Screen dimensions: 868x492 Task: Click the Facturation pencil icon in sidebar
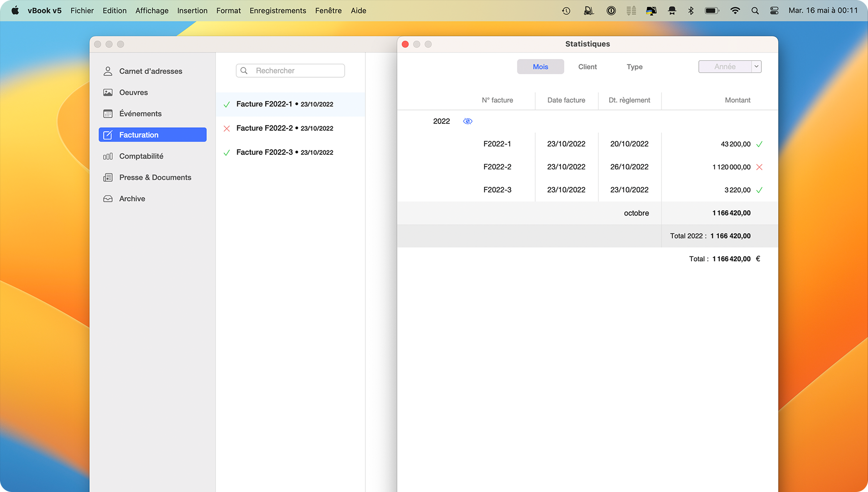108,135
